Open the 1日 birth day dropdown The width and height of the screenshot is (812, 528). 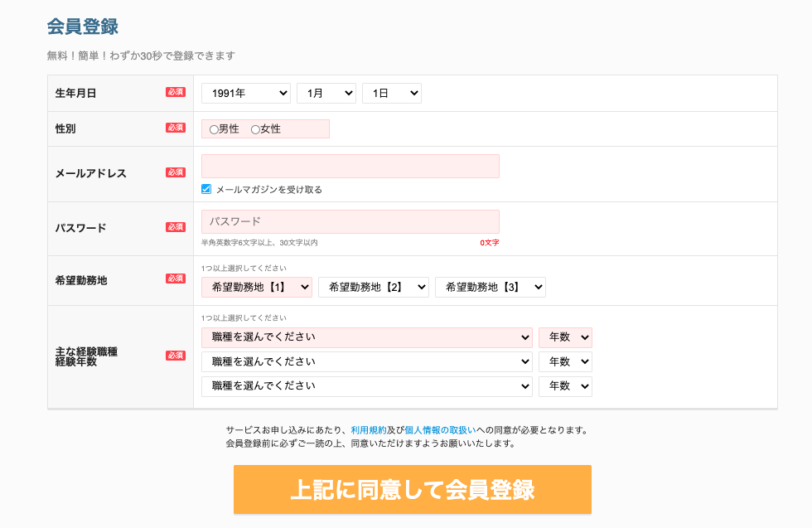pos(391,93)
